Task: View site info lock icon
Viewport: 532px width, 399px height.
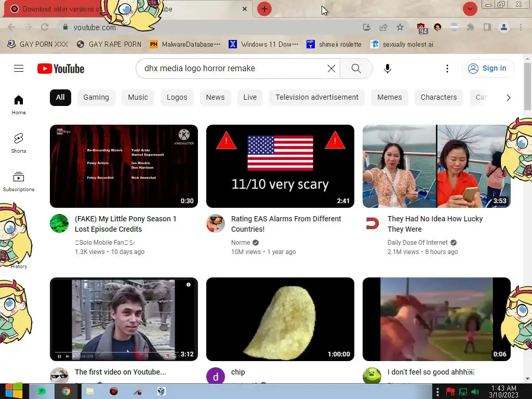Action: coord(65,27)
